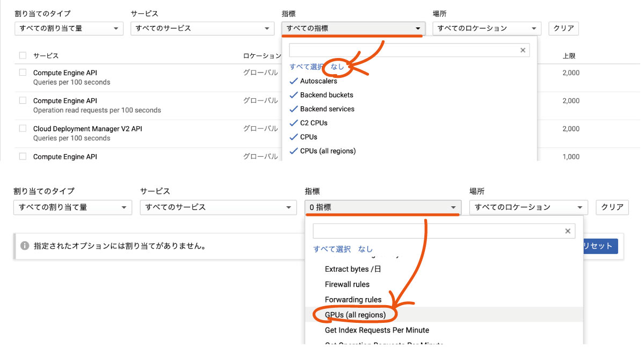The image size is (644, 347).
Task: Click the checkmark beside CPUs (all regions)
Action: pyautogui.click(x=293, y=150)
